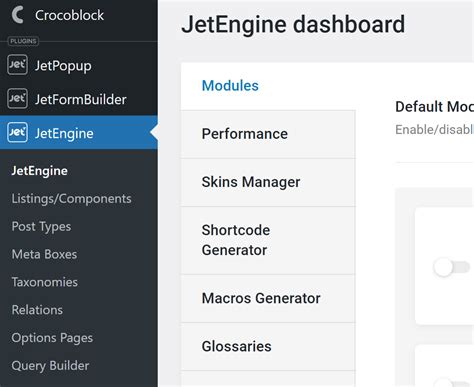474x387 pixels.
Task: Click the Crocoblock crescent logo icon
Action: click(17, 15)
